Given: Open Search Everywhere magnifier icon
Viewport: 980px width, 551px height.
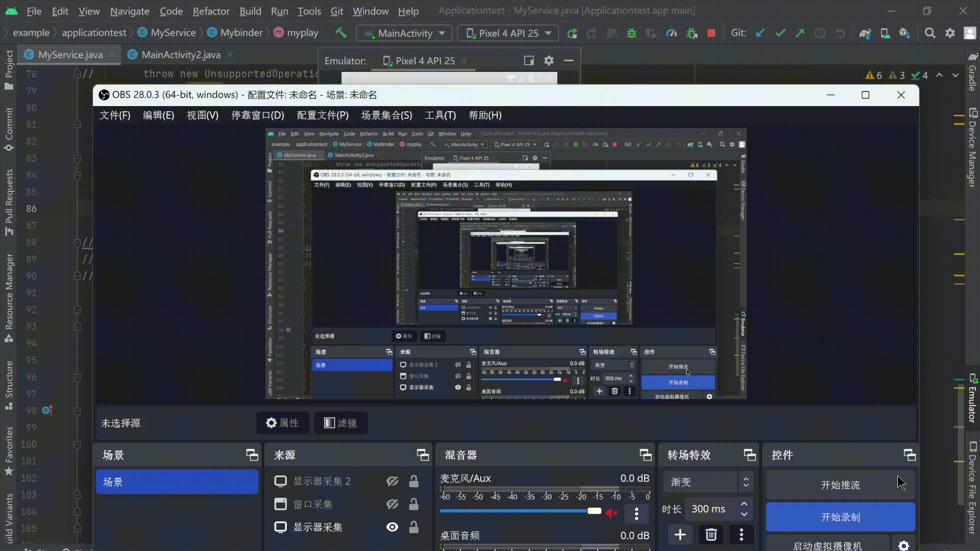Looking at the screenshot, I should (930, 33).
